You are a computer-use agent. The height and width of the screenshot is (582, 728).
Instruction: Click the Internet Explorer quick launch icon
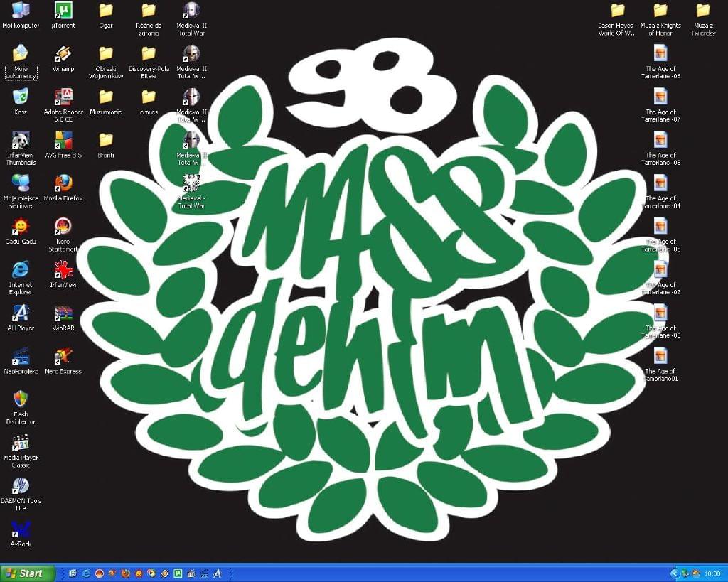click(x=85, y=573)
